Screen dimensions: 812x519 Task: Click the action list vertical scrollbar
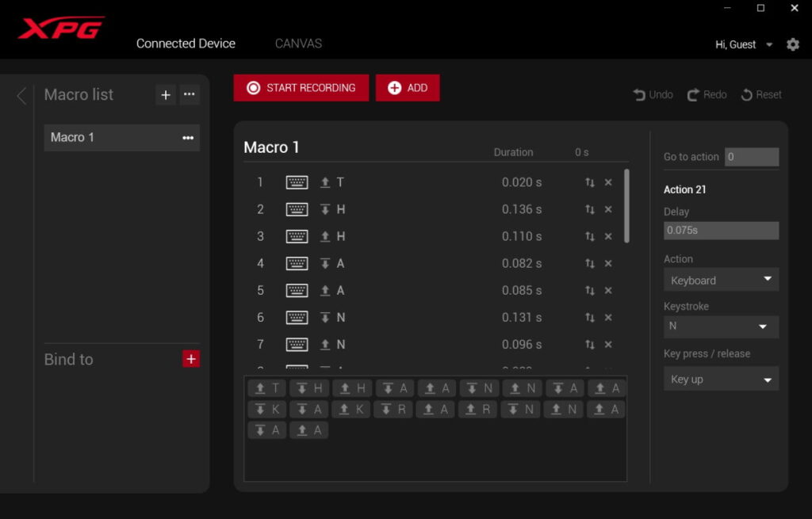[627, 206]
